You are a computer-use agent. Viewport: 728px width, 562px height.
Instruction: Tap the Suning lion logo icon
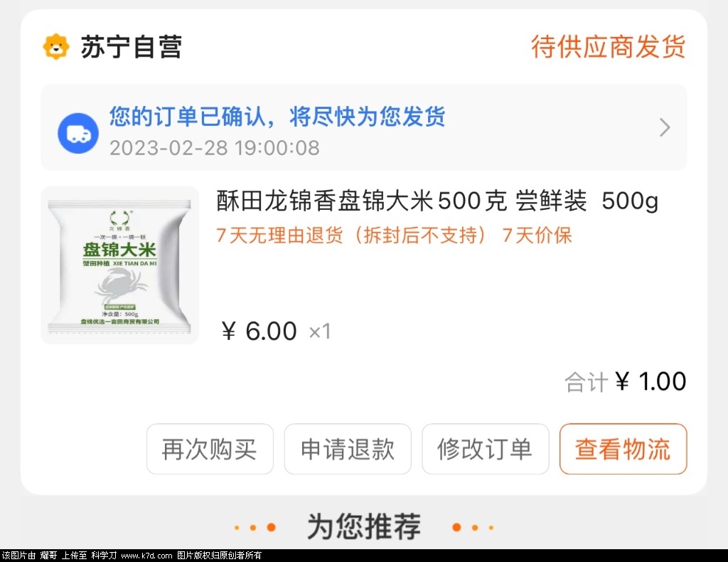coord(56,47)
